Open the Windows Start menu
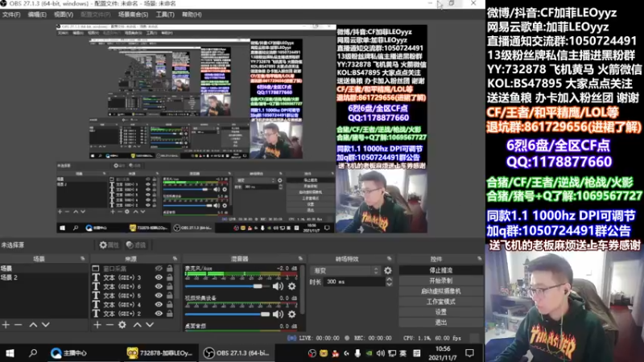The image size is (644, 362). 10,353
